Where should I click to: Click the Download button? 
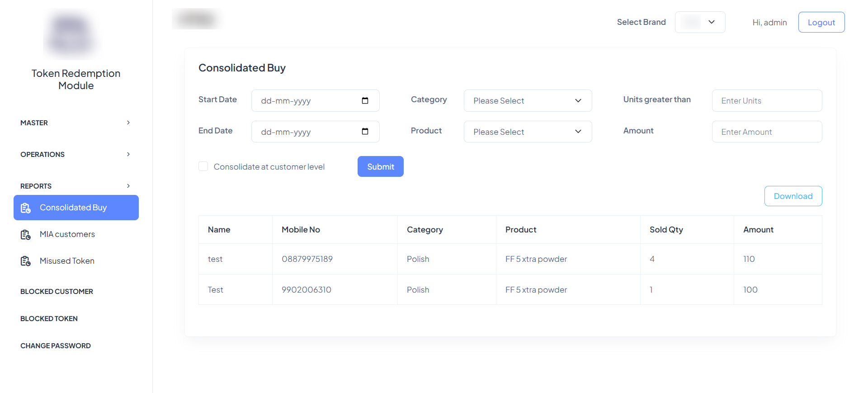pyautogui.click(x=793, y=196)
